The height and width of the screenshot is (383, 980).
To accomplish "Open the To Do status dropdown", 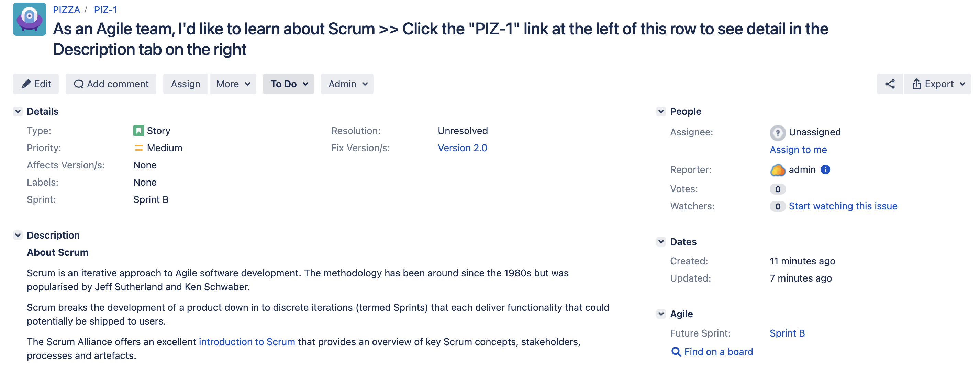I will click(288, 84).
